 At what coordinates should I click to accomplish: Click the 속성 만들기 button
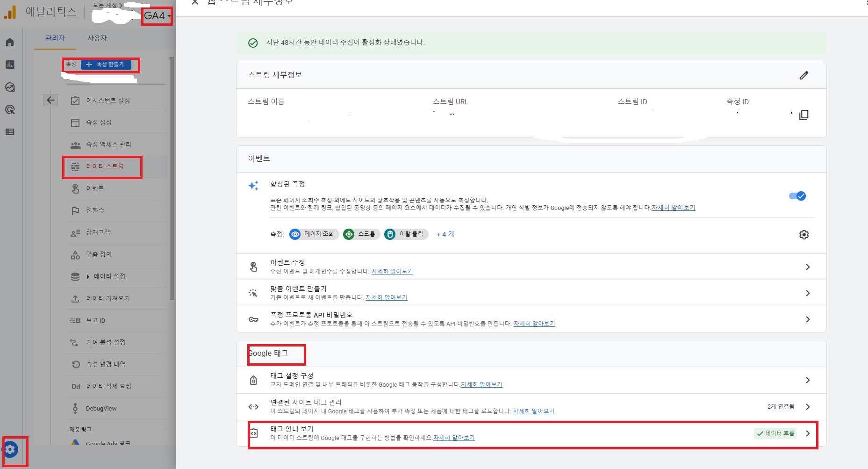pos(107,65)
